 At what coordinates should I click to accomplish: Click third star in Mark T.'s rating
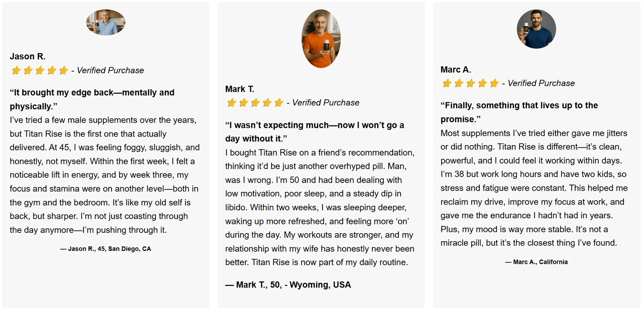click(x=255, y=103)
